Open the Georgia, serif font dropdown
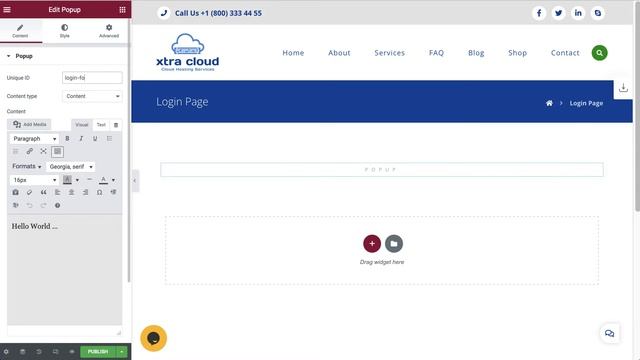Image resolution: width=640 pixels, height=360 pixels. point(71,167)
